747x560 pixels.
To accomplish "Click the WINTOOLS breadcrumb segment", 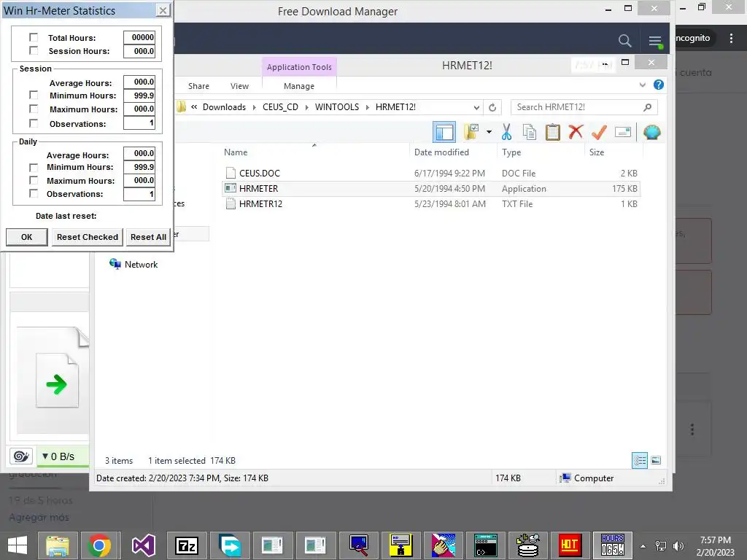I will click(337, 107).
